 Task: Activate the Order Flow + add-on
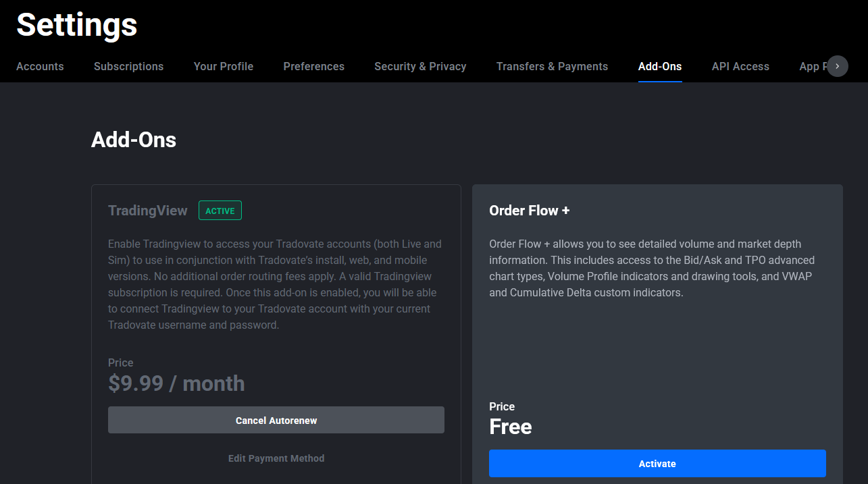[657, 464]
